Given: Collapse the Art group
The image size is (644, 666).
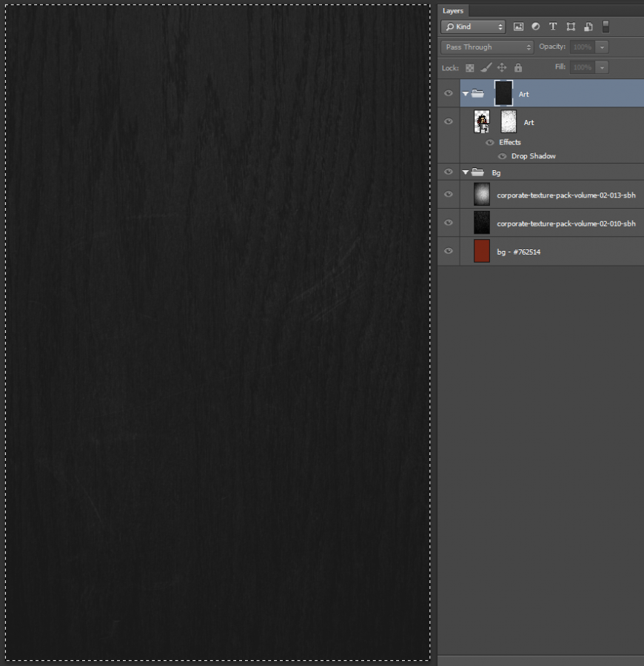Looking at the screenshot, I should click(x=465, y=93).
